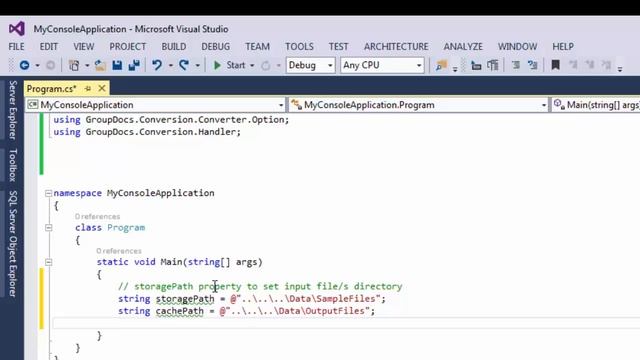Comment out the selected lines
This screenshot has height=360, width=640.
pos(516,65)
